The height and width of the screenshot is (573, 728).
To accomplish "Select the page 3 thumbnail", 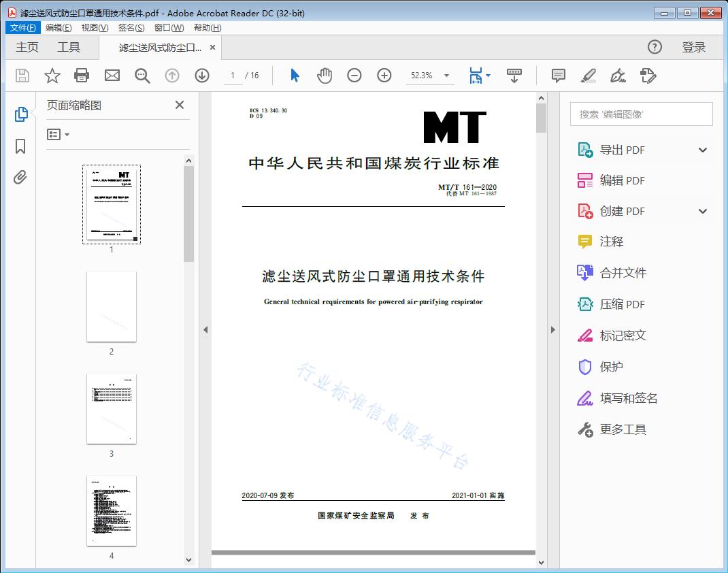I will coord(111,408).
